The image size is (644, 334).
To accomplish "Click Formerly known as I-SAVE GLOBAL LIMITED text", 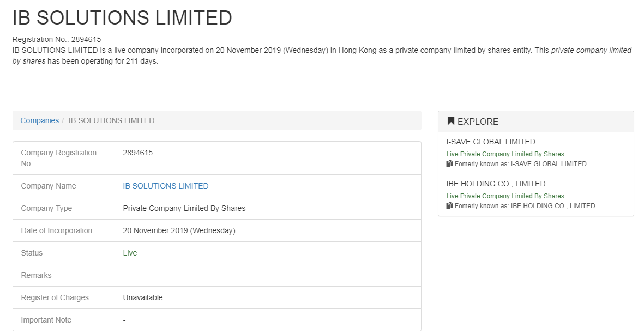I will click(520, 163).
